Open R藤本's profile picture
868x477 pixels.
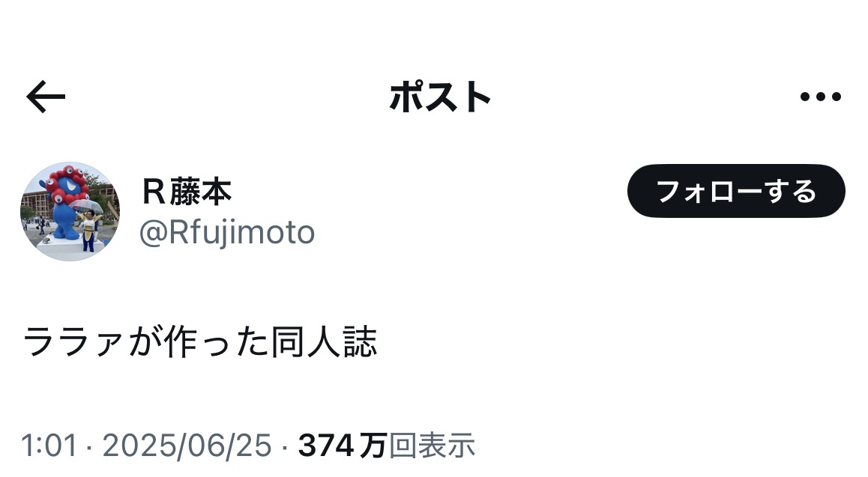(70, 212)
